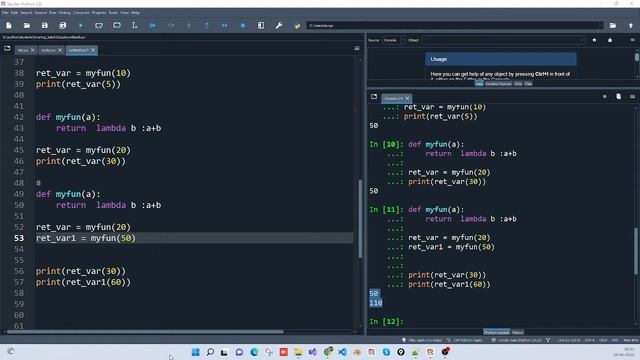Viewport: 640px width, 360px height.
Task: Go to the parent directory
Action: click(631, 25)
